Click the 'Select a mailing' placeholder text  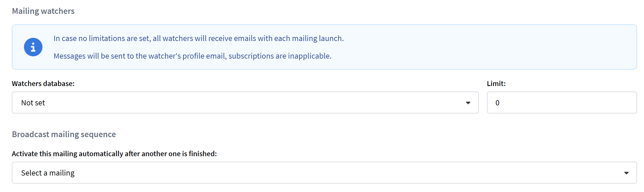(x=48, y=173)
